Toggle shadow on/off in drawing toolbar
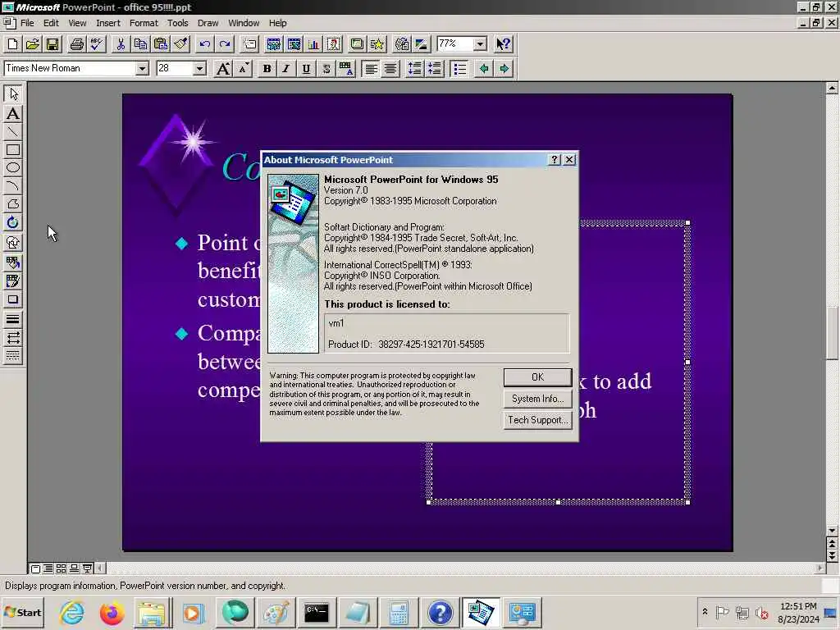The height and width of the screenshot is (630, 840). click(x=13, y=299)
